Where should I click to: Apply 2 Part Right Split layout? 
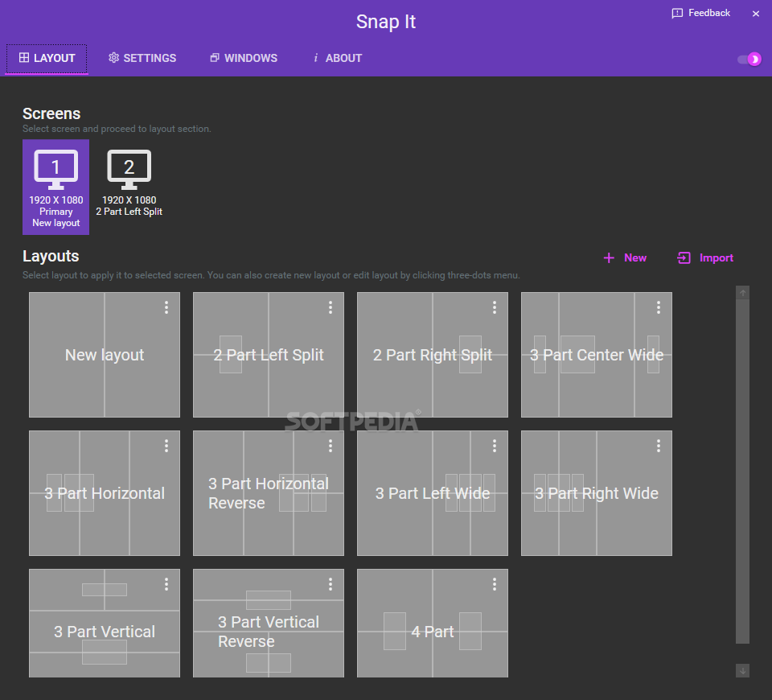(433, 355)
